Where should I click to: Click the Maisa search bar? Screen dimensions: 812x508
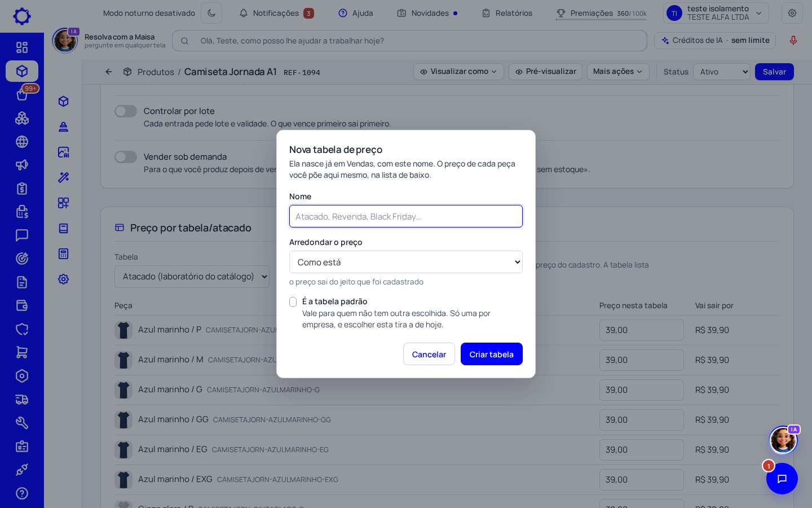click(x=409, y=41)
